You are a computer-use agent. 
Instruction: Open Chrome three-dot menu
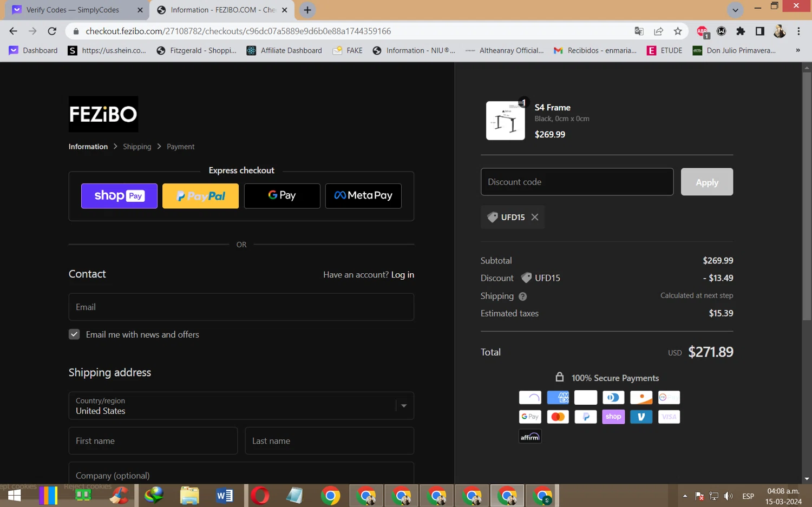click(798, 31)
